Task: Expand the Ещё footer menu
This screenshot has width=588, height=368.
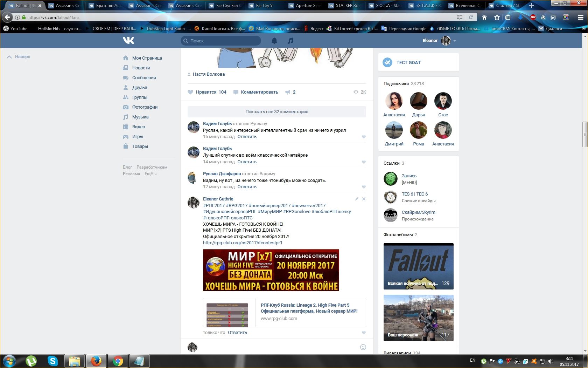Action: 151,174
